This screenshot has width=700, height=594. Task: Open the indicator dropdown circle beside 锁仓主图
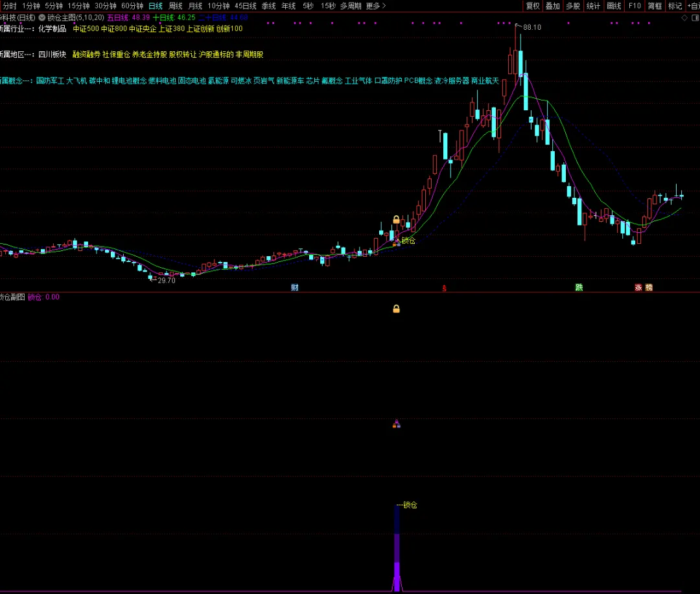click(x=42, y=18)
